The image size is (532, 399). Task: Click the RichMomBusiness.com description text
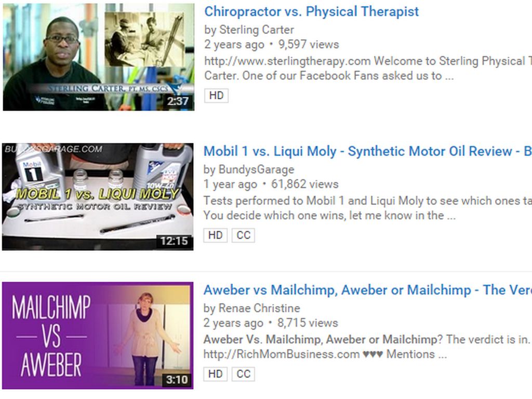point(281,354)
